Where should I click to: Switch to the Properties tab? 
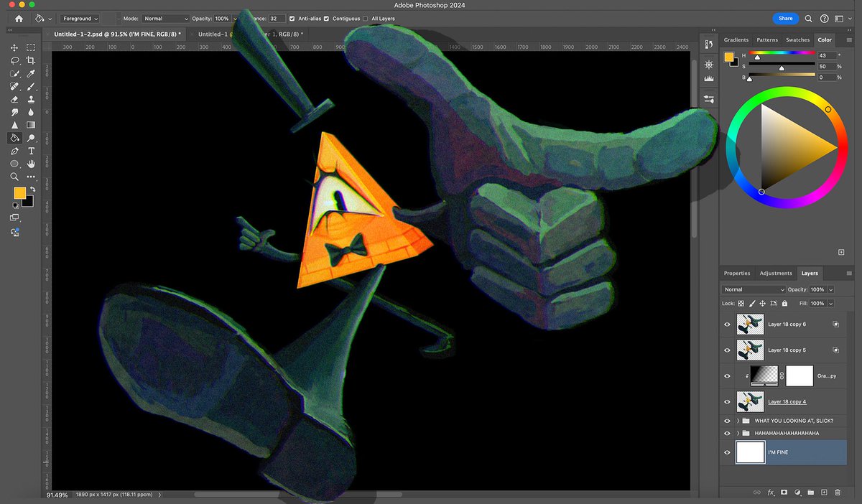[x=737, y=273]
